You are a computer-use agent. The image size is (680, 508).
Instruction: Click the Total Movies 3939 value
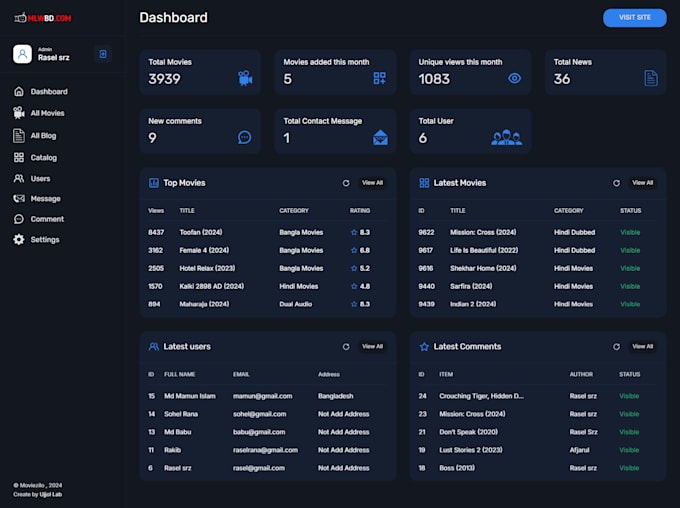pyautogui.click(x=164, y=79)
